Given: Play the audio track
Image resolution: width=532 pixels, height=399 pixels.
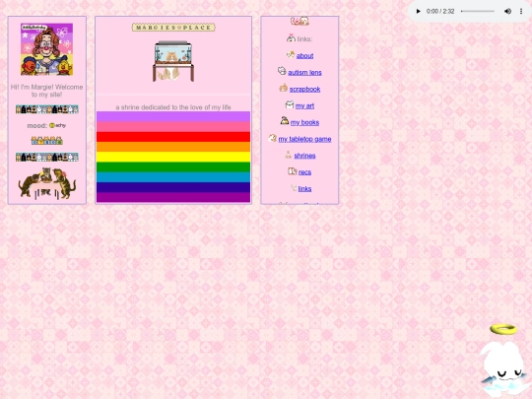Looking at the screenshot, I should point(418,11).
